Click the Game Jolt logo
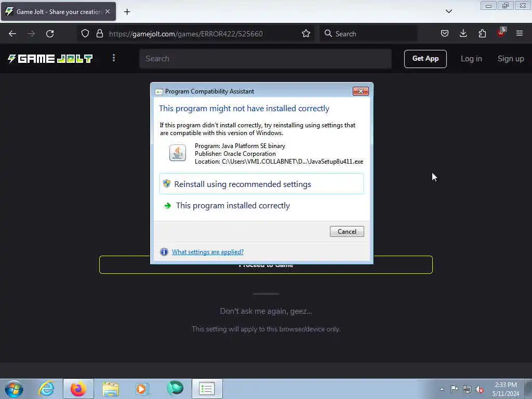This screenshot has width=532, height=399. point(50,59)
